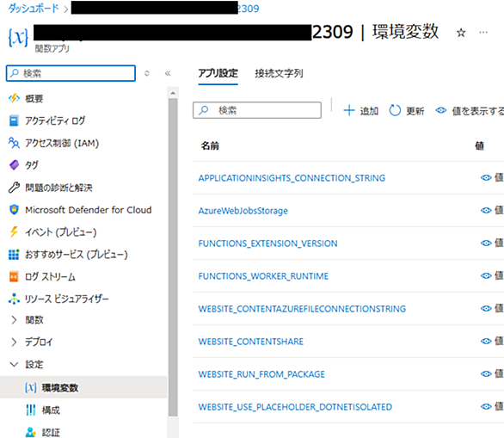Expand the デプロイ section in sidebar
The height and width of the screenshot is (438, 504).
[x=14, y=342]
